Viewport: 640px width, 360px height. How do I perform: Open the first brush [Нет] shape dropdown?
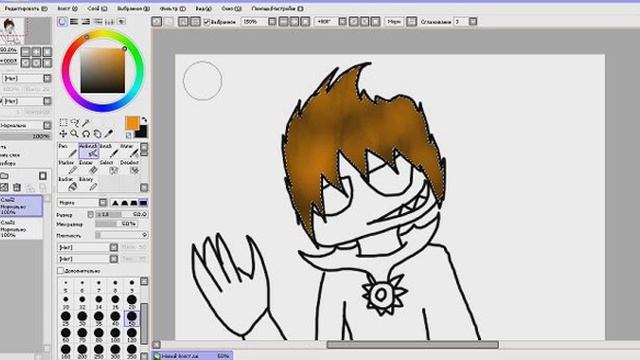[113, 247]
